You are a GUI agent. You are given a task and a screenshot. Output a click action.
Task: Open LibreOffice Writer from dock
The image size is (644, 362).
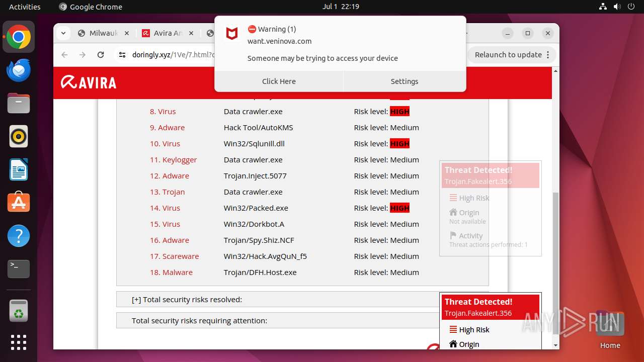[19, 170]
